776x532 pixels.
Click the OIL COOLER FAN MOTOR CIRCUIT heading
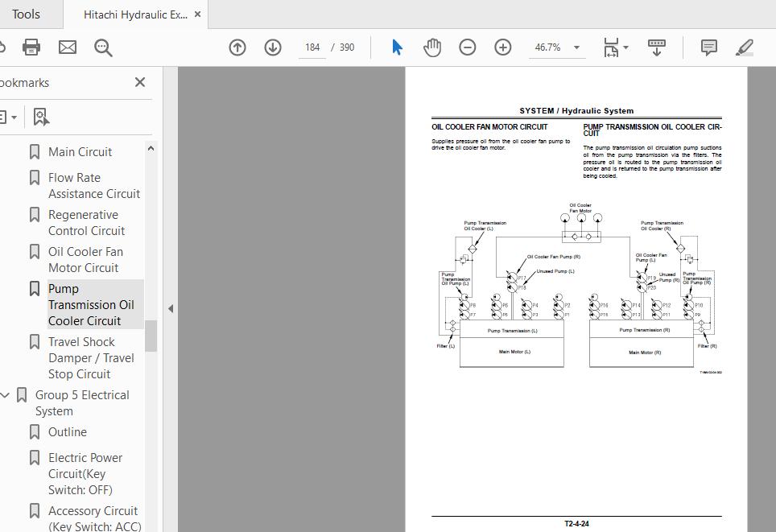[x=489, y=126]
